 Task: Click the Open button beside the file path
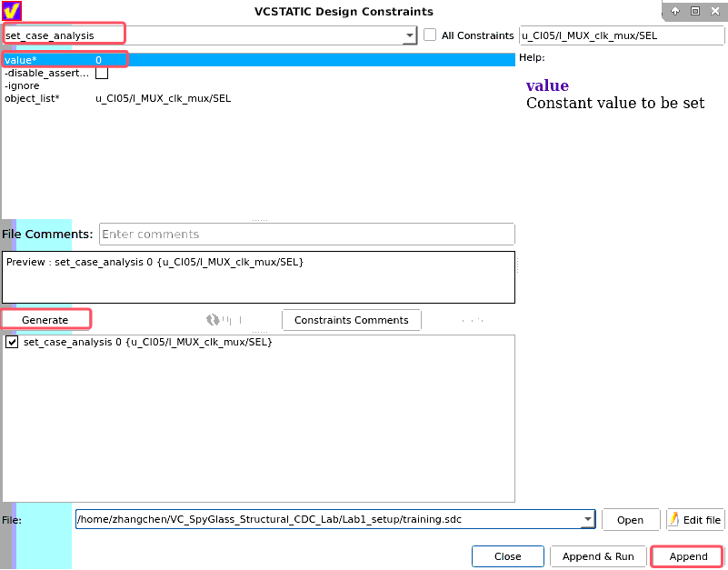[631, 519]
